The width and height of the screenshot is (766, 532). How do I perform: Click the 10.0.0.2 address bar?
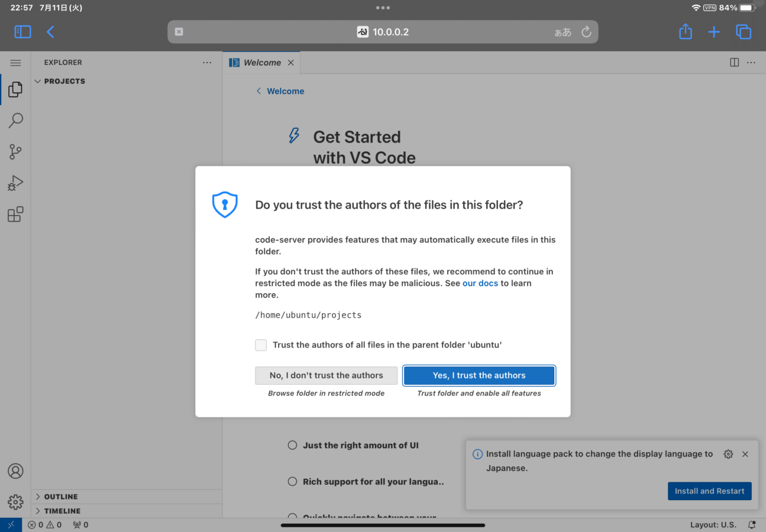click(383, 32)
